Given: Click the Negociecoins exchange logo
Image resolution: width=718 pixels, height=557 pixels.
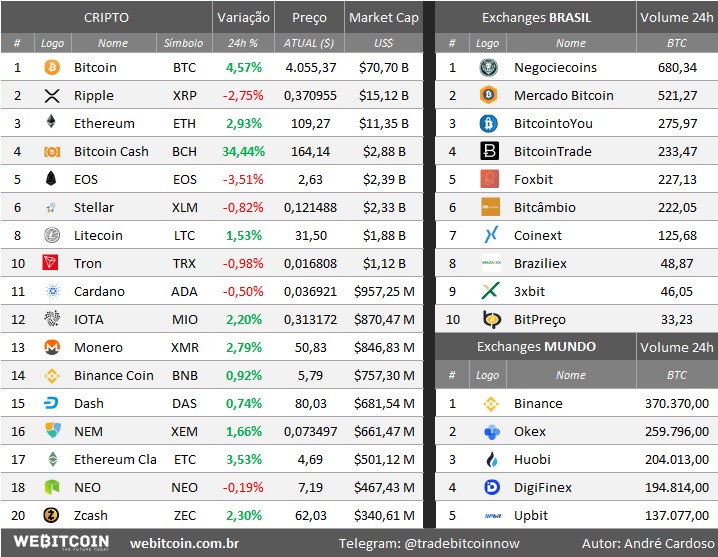Looking at the screenshot, I should coord(489,67).
